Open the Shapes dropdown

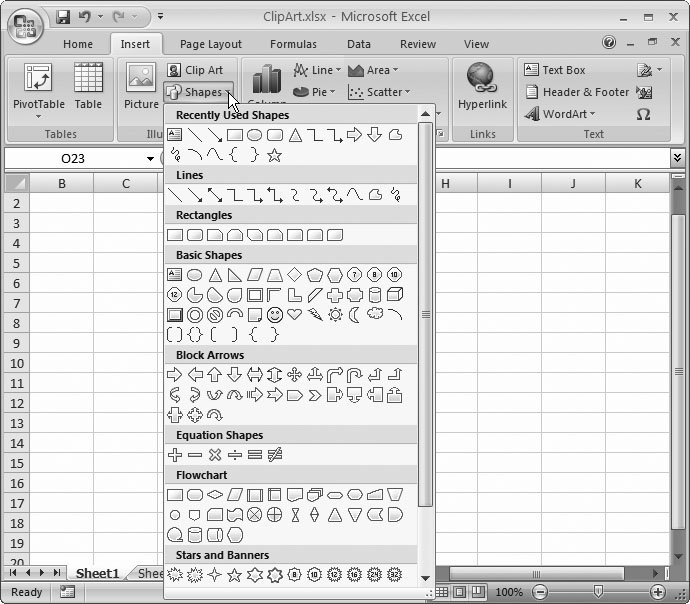[x=199, y=92]
